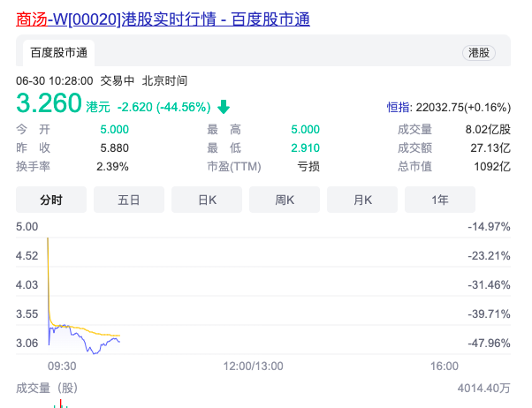Click the 4014.40万 volume scale value
The height and width of the screenshot is (408, 532).
[483, 388]
